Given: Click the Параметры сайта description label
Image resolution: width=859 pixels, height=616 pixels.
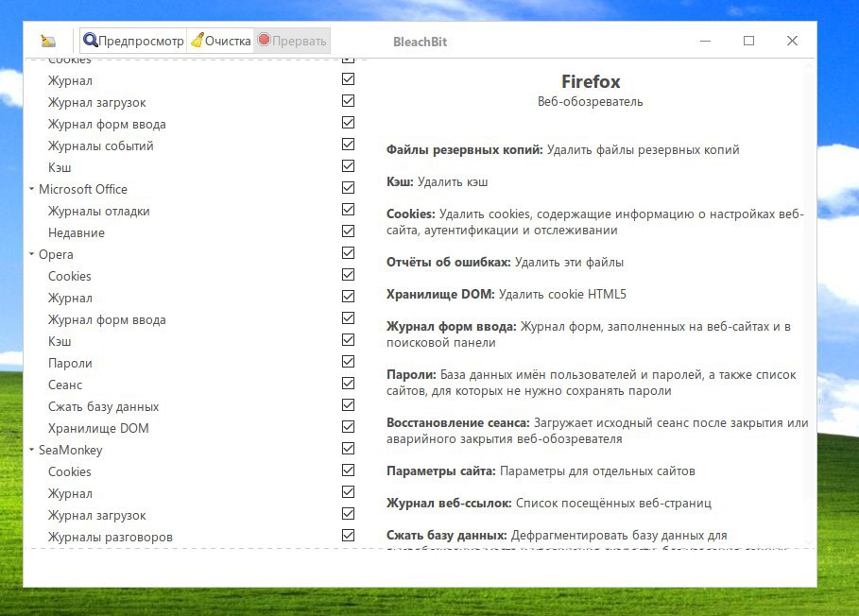Looking at the screenshot, I should pyautogui.click(x=441, y=471).
